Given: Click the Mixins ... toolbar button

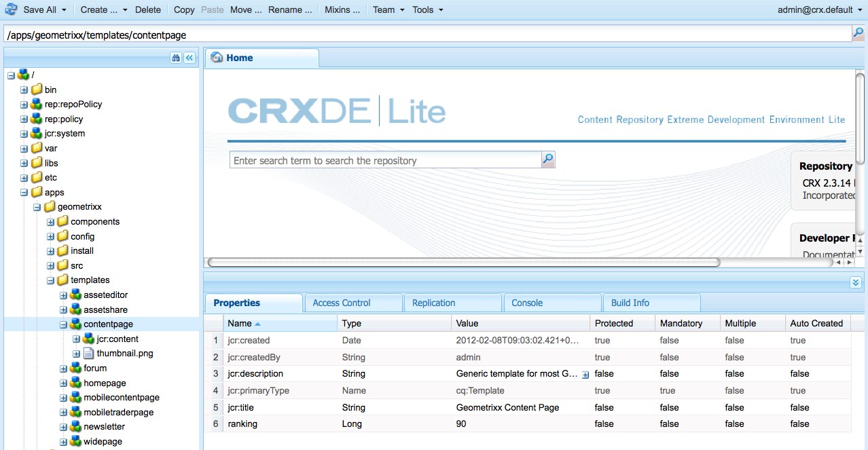Looking at the screenshot, I should [342, 10].
